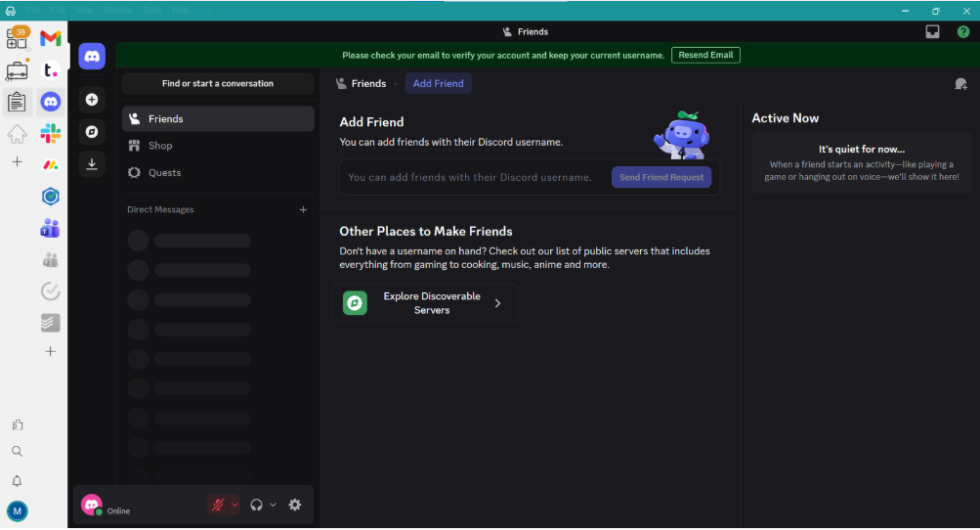This screenshot has width=980, height=530.
Task: Click the magnifier search icon in left rail
Action: (x=17, y=452)
